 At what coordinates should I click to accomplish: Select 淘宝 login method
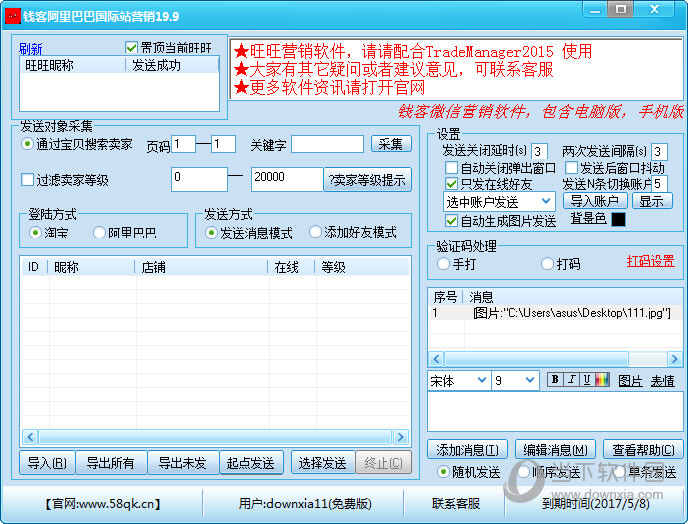35,232
